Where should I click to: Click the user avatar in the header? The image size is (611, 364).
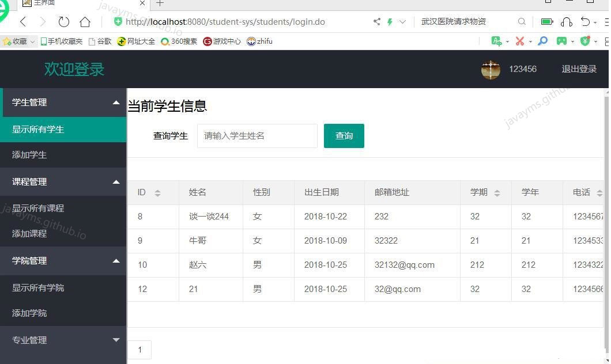(490, 69)
